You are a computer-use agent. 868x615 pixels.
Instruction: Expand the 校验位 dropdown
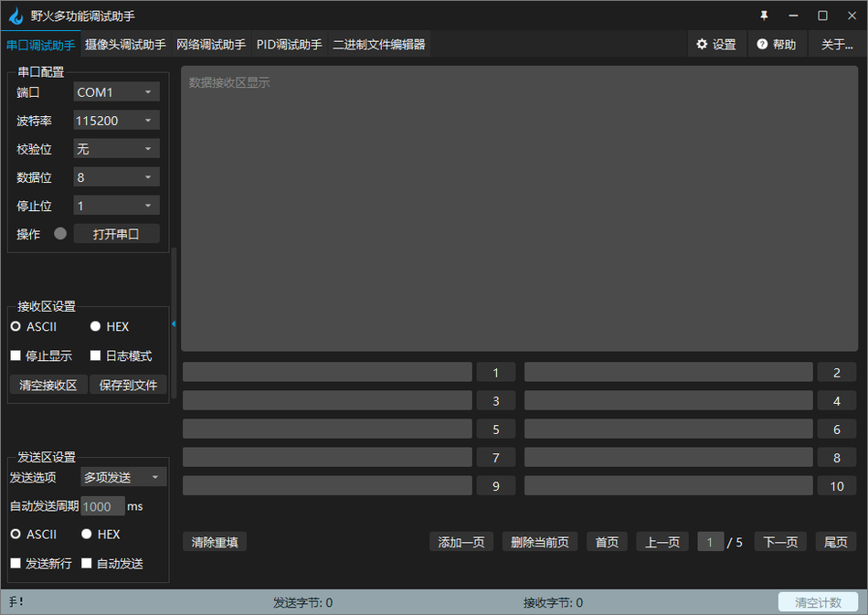point(116,148)
